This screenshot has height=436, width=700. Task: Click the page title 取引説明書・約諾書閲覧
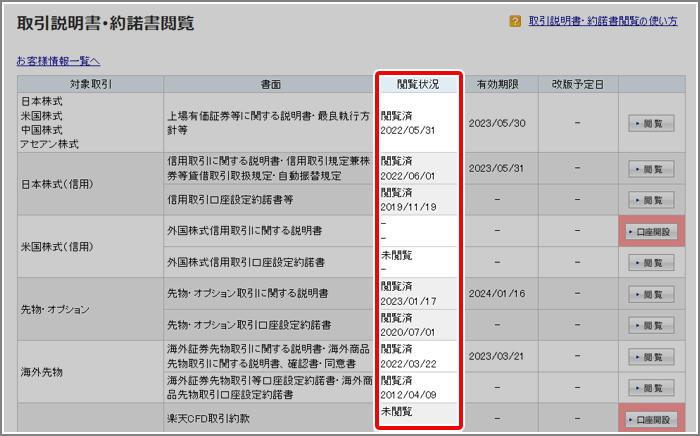pyautogui.click(x=105, y=23)
